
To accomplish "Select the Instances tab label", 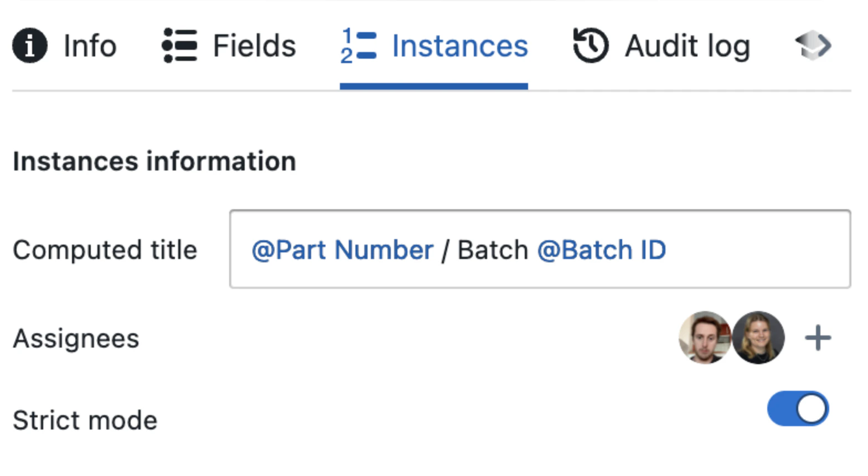I will [460, 45].
